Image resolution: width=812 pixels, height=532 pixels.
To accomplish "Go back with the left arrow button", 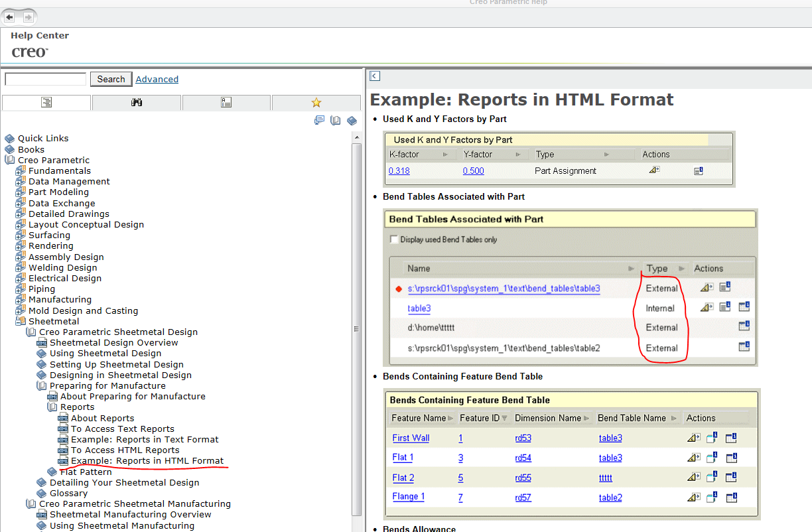I will click(10, 17).
